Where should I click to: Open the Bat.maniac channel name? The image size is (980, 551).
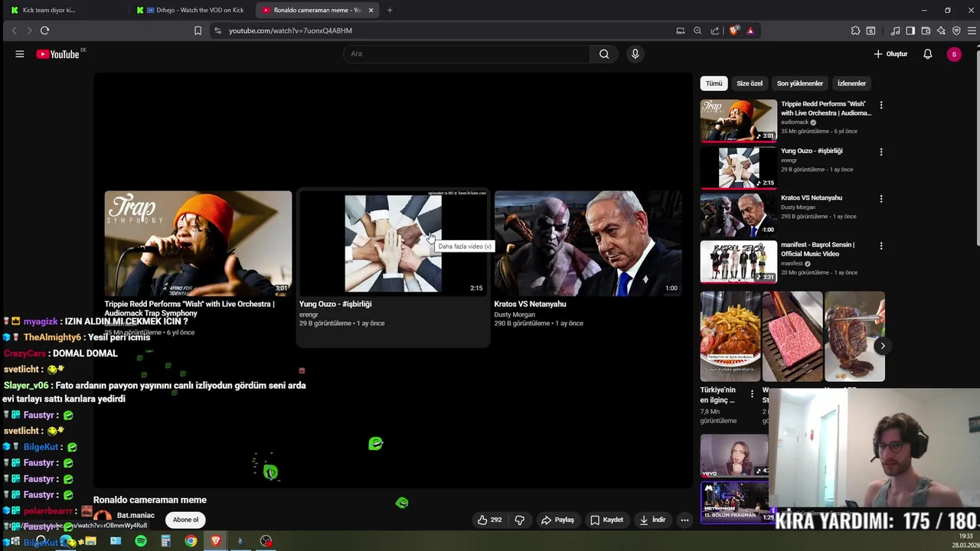pyautogui.click(x=136, y=515)
